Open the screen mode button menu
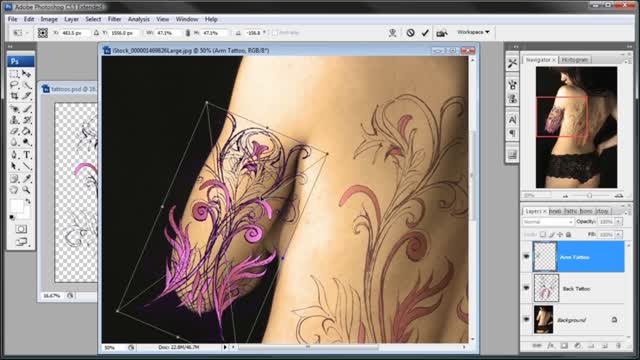 pyautogui.click(x=21, y=242)
